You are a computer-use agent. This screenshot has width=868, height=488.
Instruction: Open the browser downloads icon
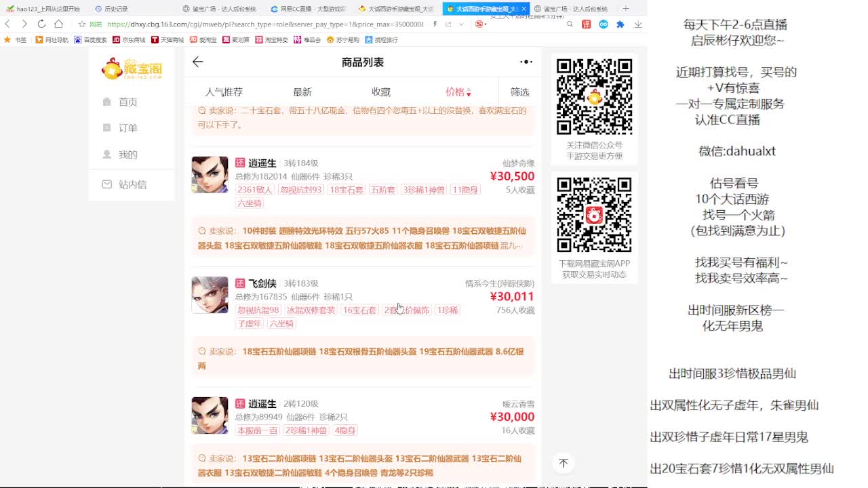click(x=638, y=24)
